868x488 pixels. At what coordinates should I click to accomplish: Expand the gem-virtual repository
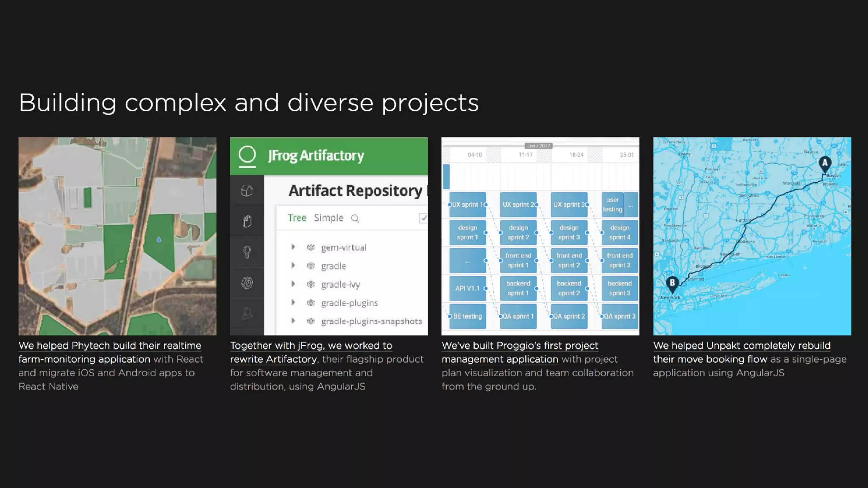[x=293, y=247]
